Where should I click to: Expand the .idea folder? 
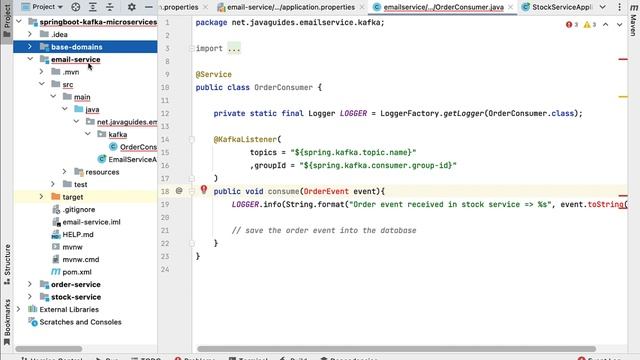pyautogui.click(x=30, y=34)
